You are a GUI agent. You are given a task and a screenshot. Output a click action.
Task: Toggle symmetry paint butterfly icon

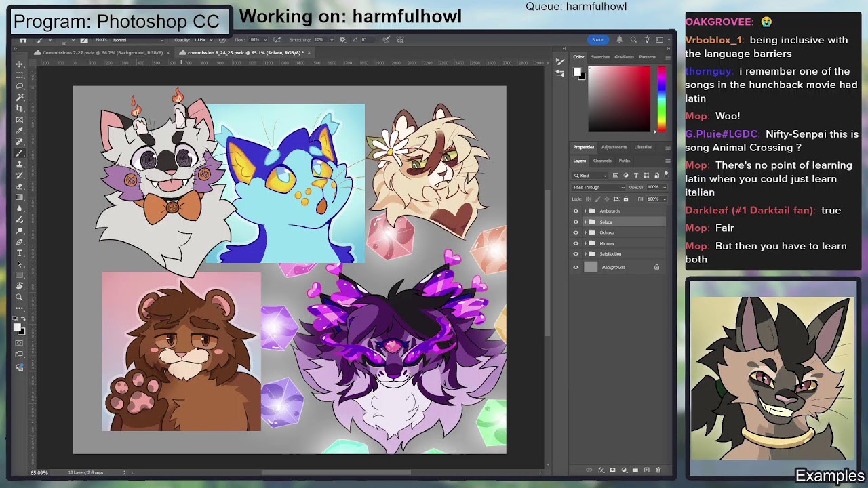point(400,39)
